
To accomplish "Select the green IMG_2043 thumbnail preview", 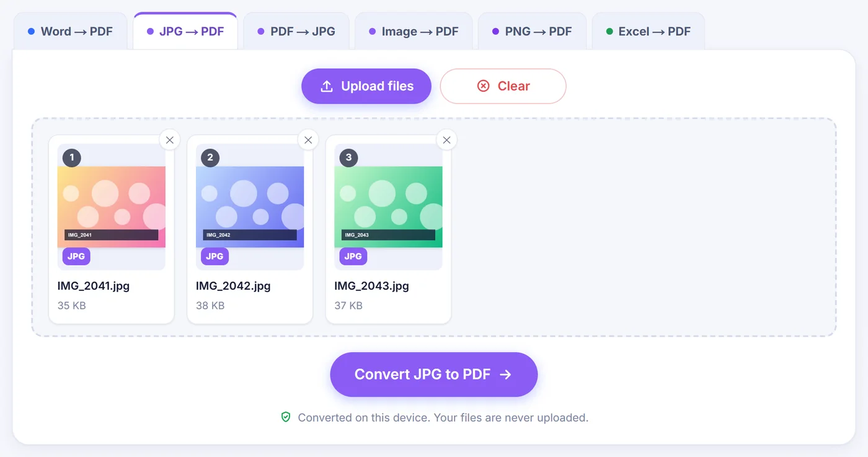I will coord(389,207).
